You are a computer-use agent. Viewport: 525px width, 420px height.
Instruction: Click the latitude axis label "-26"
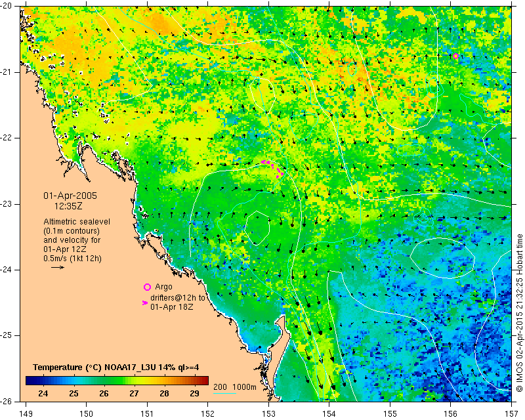(x=7, y=401)
